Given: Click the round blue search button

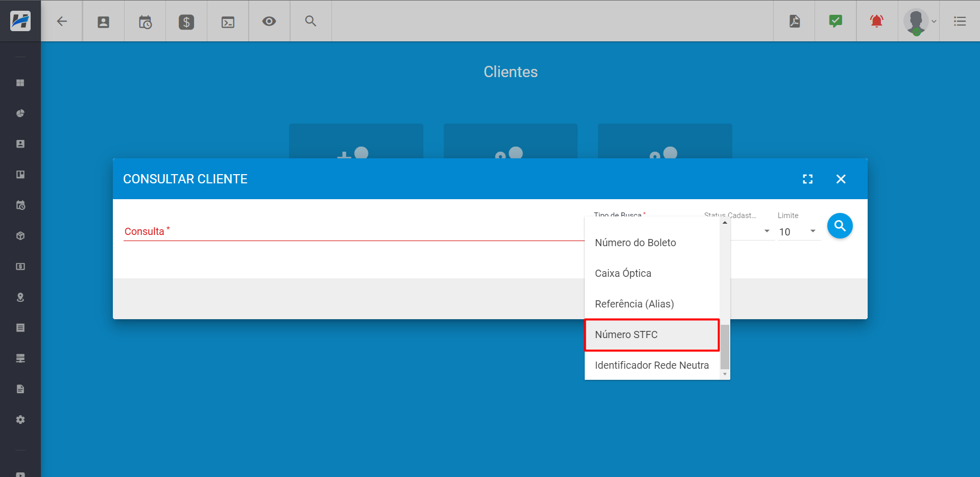Looking at the screenshot, I should [x=840, y=226].
